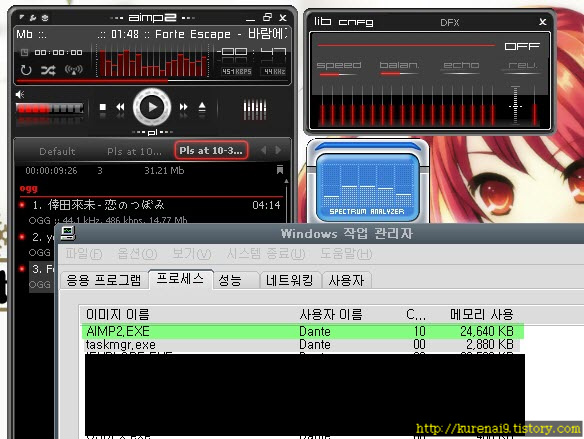
Task: Switch to the first 'Pls at 10...' playlist tab
Action: 134,152
